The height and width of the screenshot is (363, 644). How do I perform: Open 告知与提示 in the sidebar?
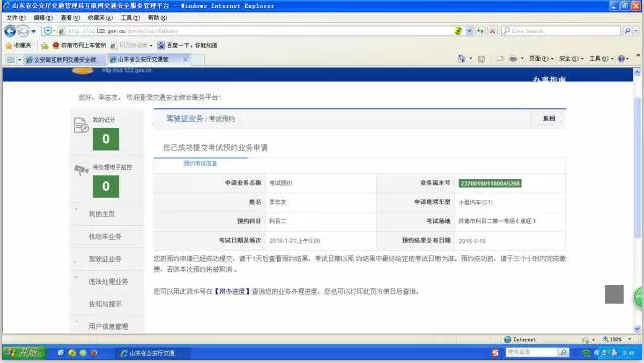(x=105, y=304)
